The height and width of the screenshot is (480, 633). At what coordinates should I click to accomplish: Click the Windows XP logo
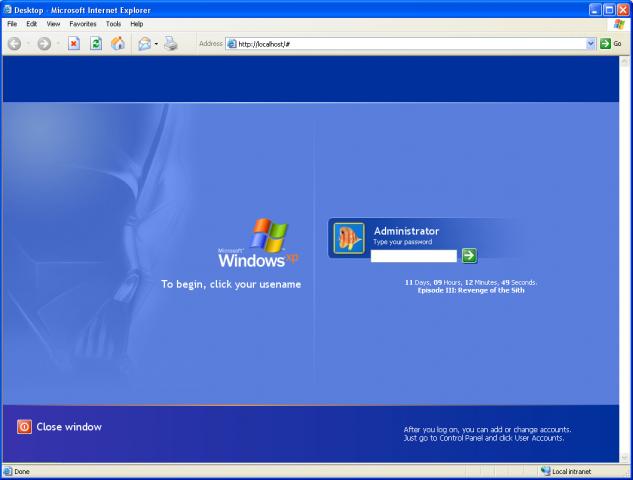(x=258, y=243)
